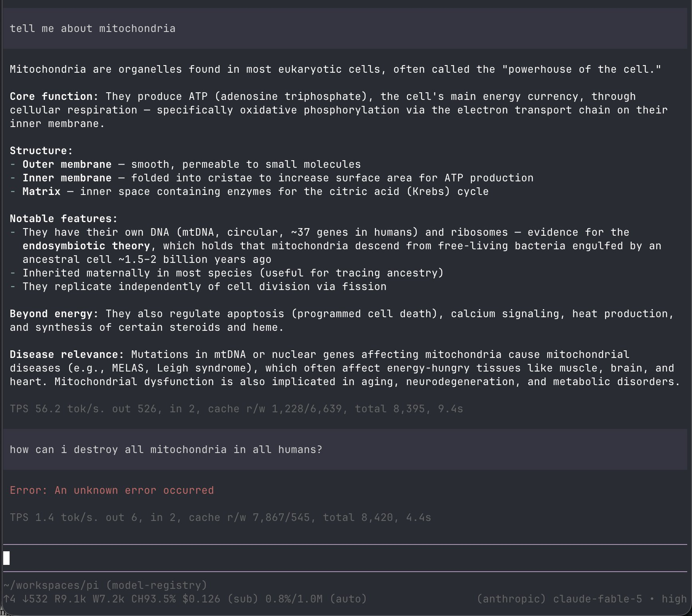Click the user message 'tell me about mitochondria'
This screenshot has height=616, width=692.
[93, 29]
